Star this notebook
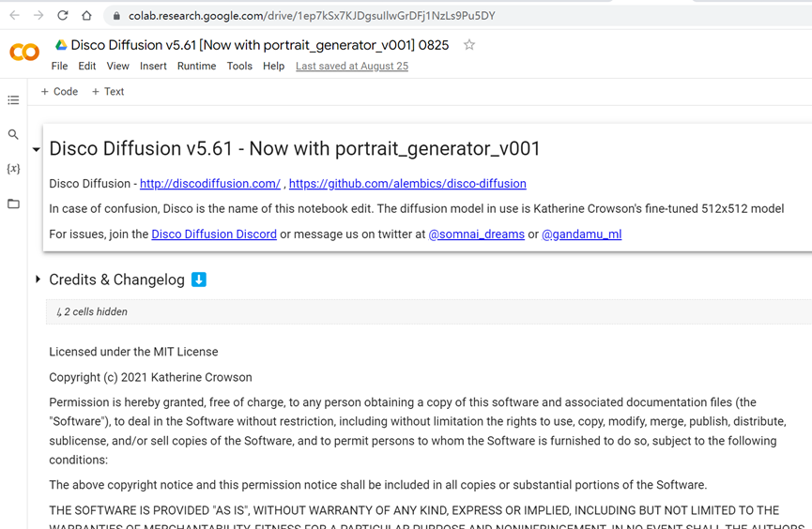812x529 pixels. click(469, 45)
